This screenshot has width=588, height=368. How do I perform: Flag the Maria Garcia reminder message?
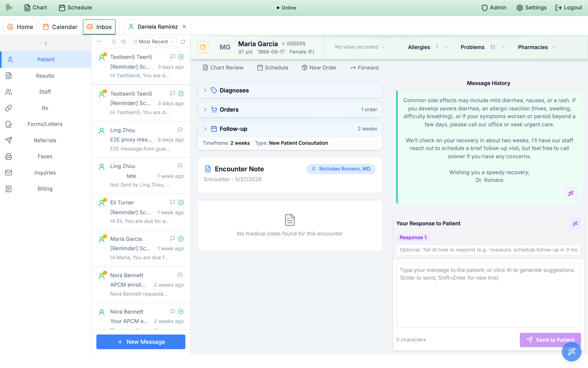[173, 239]
